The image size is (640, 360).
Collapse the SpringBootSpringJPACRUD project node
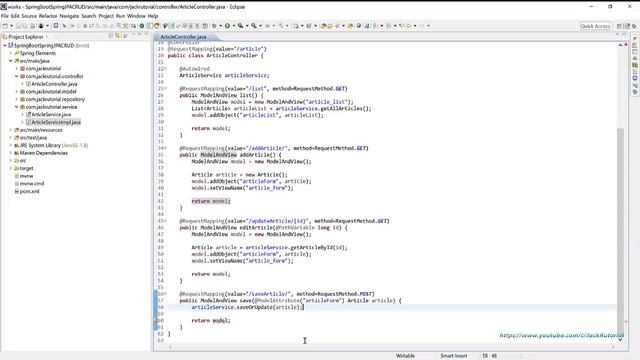5,46
